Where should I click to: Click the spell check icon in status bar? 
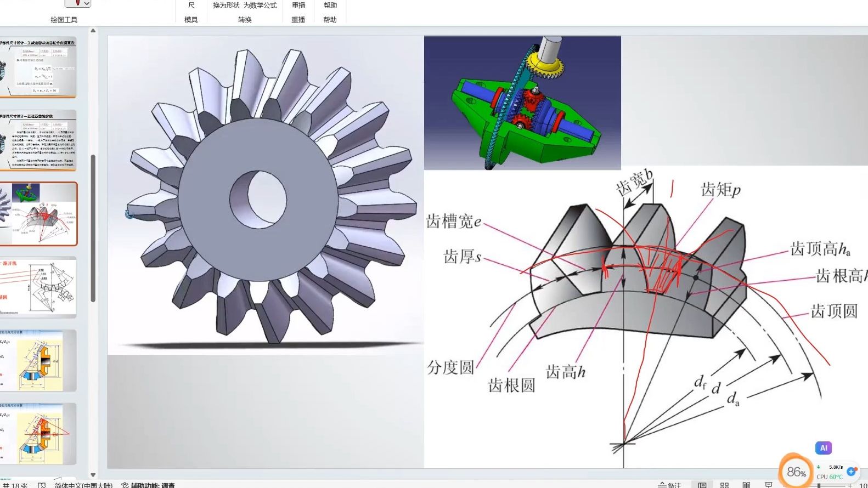(x=42, y=485)
